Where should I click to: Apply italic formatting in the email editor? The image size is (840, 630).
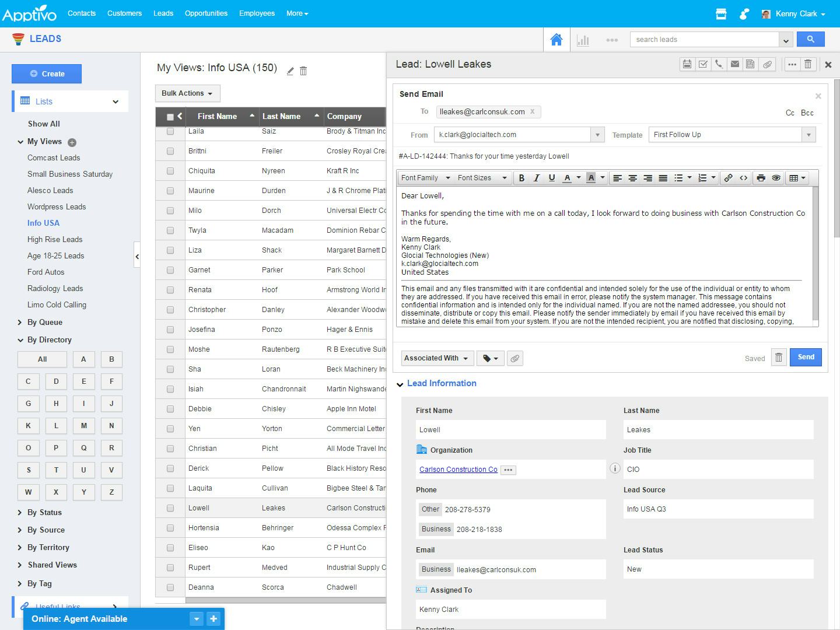[x=537, y=178]
